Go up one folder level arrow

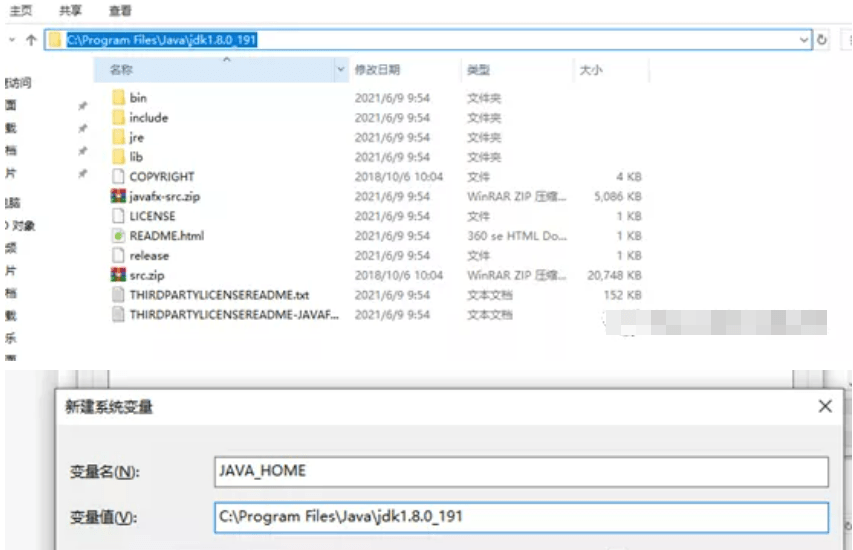coord(31,40)
